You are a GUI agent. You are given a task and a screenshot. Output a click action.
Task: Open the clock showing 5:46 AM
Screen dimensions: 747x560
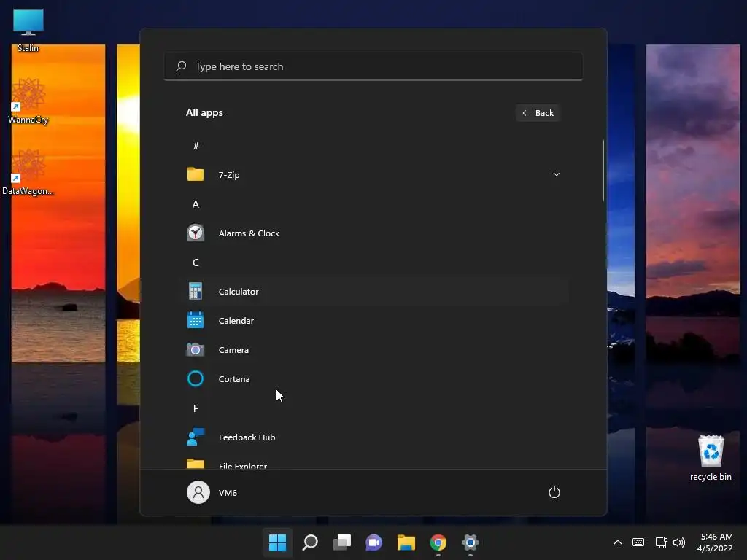coord(715,542)
